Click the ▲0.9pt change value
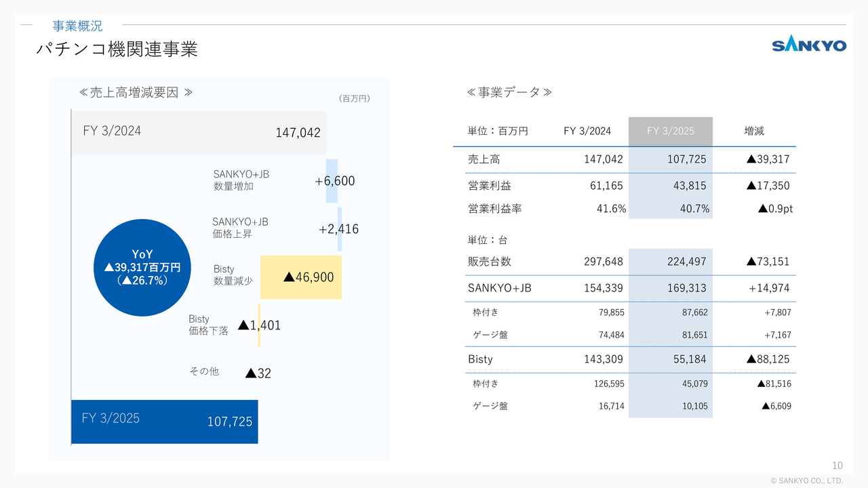This screenshot has height=488, width=868. (x=775, y=209)
